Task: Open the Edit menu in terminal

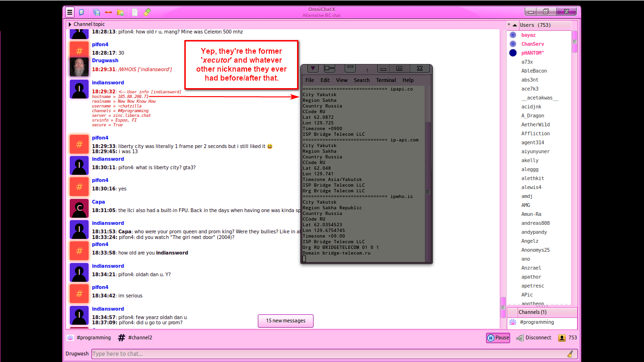Action: (x=325, y=80)
